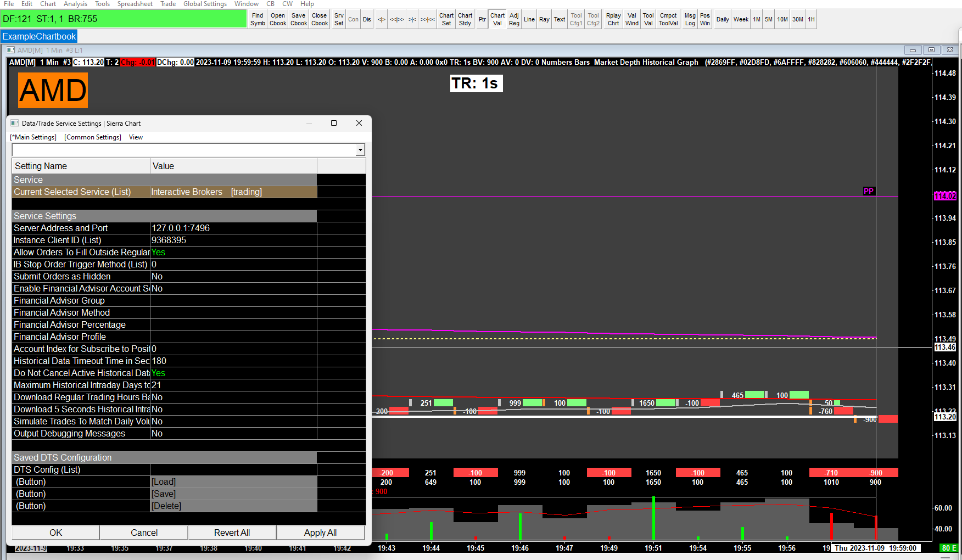Set chart timeframe to 1H
This screenshot has width=962, height=560.
[812, 19]
